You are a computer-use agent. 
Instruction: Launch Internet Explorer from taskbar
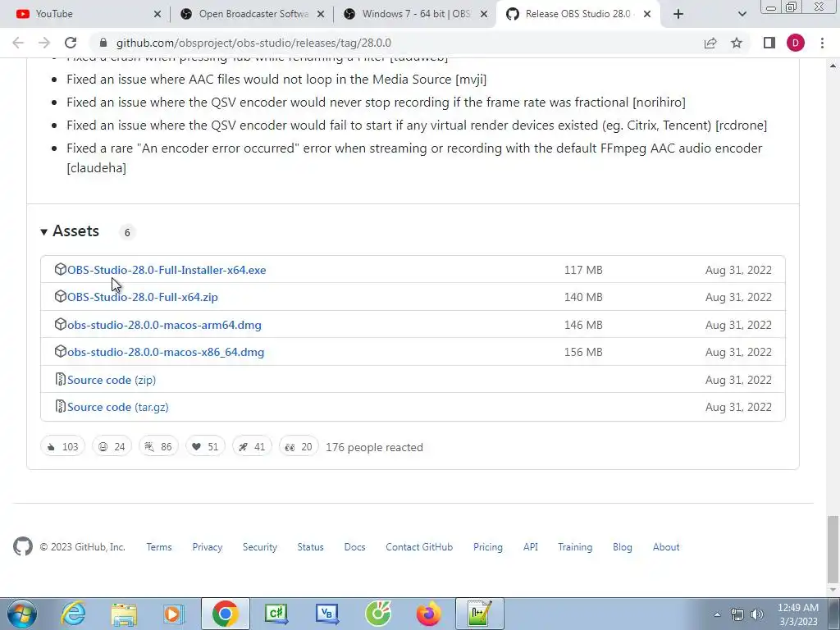(73, 614)
